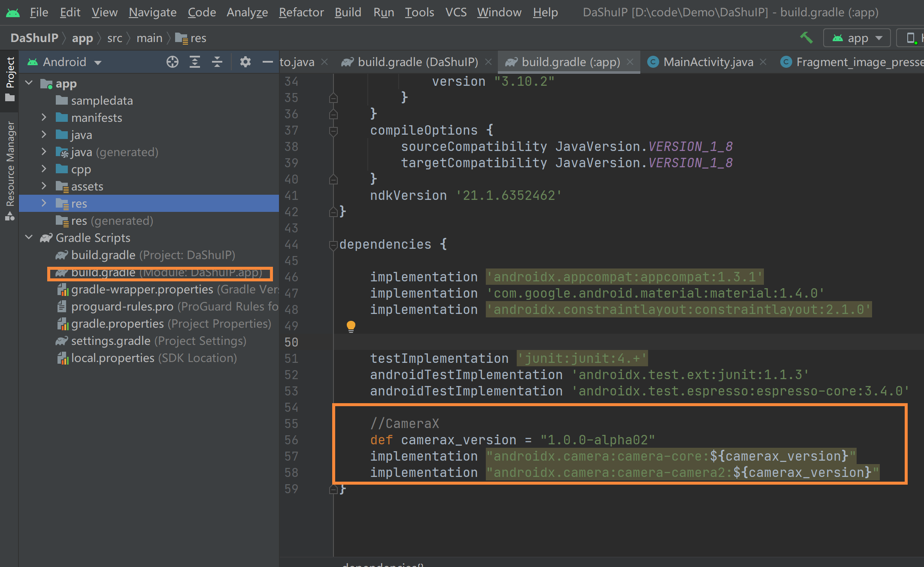Toggle fold marker at compileOptions line
Screen dimensions: 924x567
tap(333, 130)
